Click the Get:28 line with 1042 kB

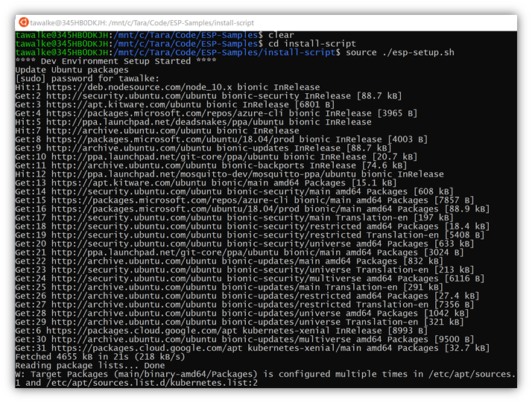[242, 314]
